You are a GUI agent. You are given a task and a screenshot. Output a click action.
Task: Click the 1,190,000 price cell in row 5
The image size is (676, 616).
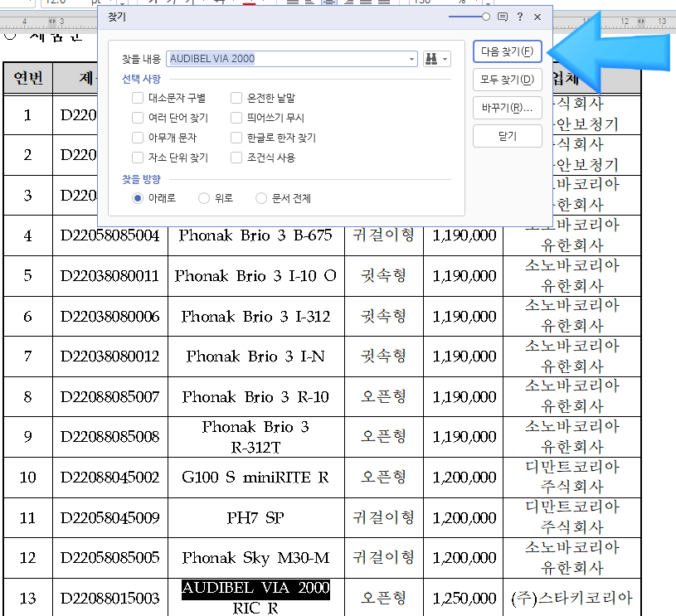click(x=464, y=276)
